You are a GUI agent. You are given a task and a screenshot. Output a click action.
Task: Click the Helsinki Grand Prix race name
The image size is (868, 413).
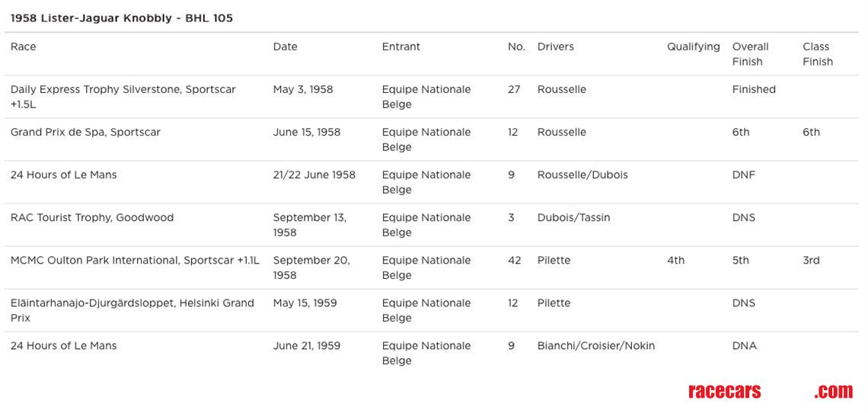(x=132, y=310)
